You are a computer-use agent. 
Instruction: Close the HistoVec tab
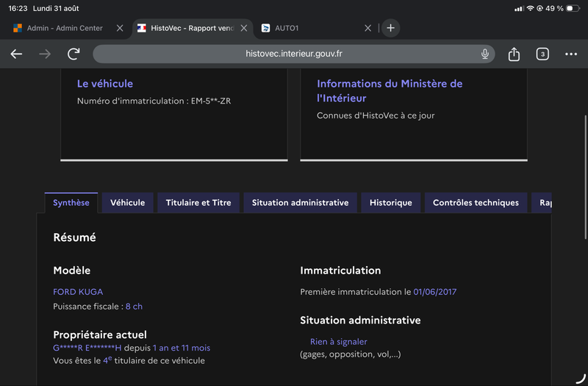point(244,28)
